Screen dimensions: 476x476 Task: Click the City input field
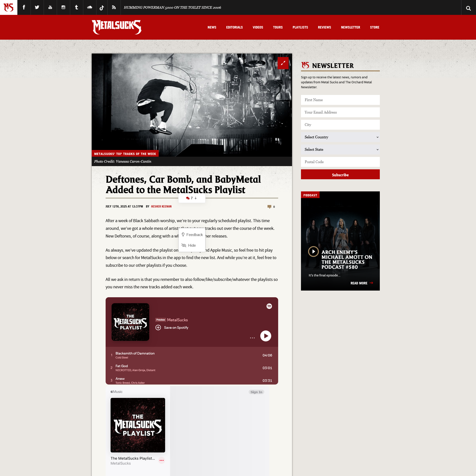(340, 125)
